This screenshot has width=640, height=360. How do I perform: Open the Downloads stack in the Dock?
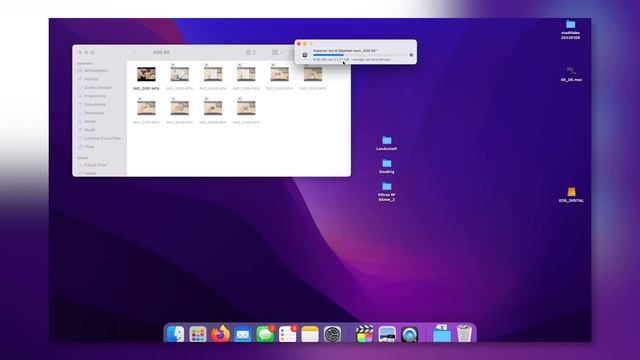(x=442, y=333)
